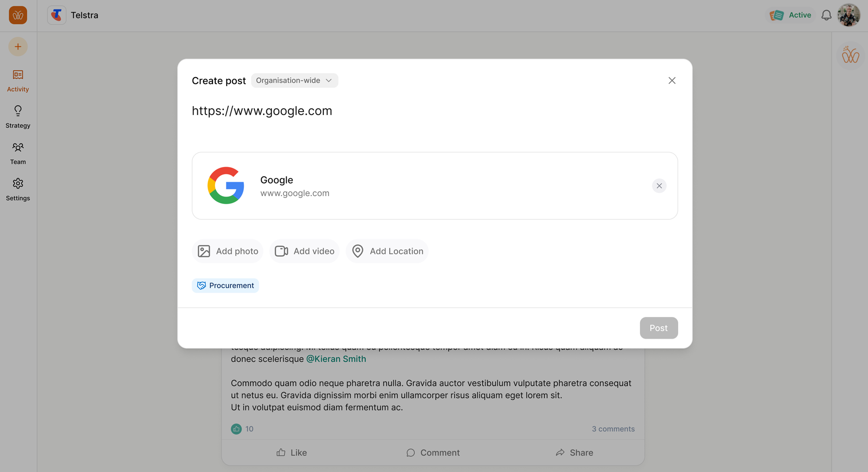
Task: Open Settings gear in sidebar
Action: 18,189
